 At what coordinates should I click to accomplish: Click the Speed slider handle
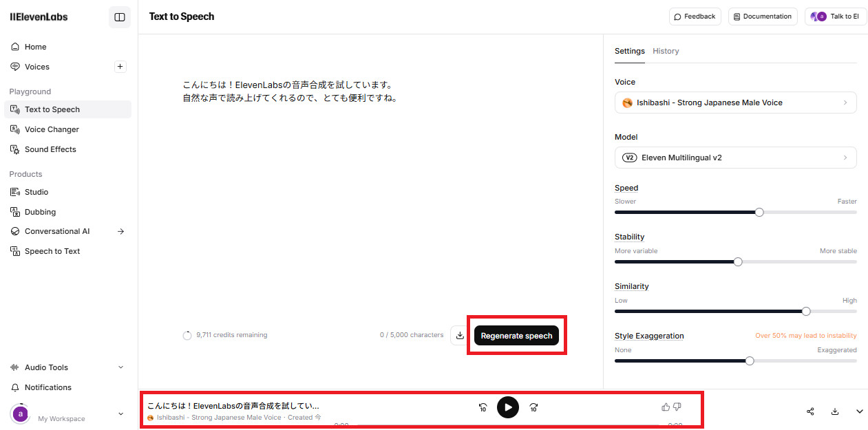point(759,212)
